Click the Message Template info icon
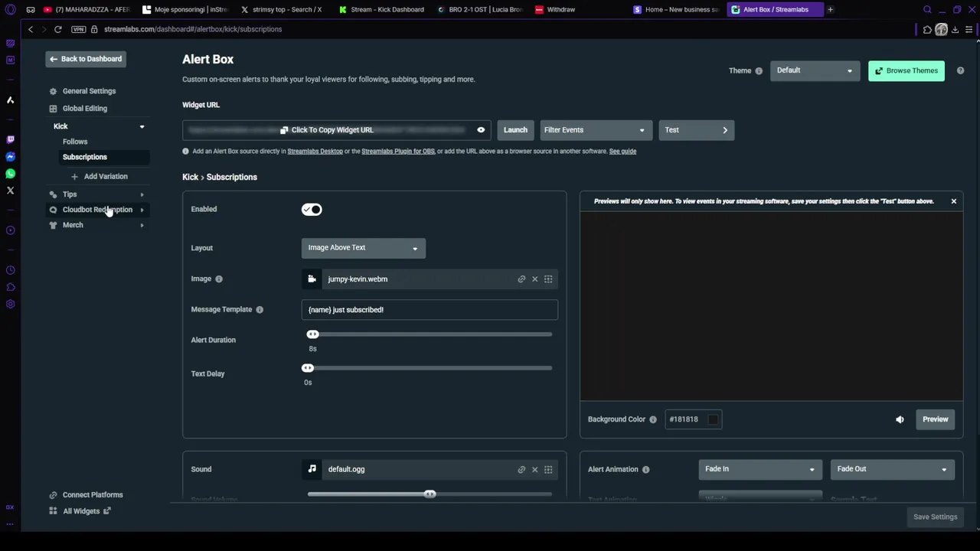 tap(260, 310)
